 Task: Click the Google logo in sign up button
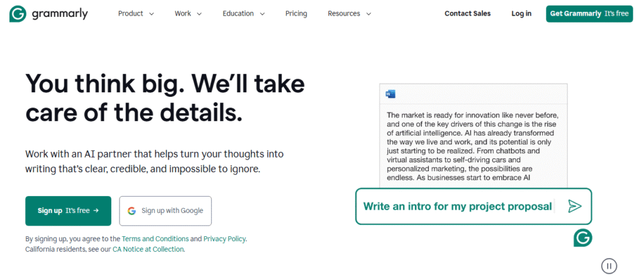[x=131, y=211]
